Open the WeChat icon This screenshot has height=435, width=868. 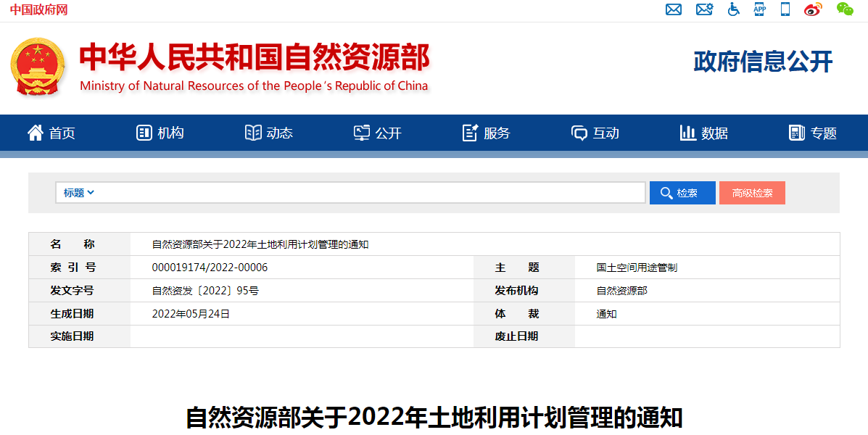[x=845, y=9]
